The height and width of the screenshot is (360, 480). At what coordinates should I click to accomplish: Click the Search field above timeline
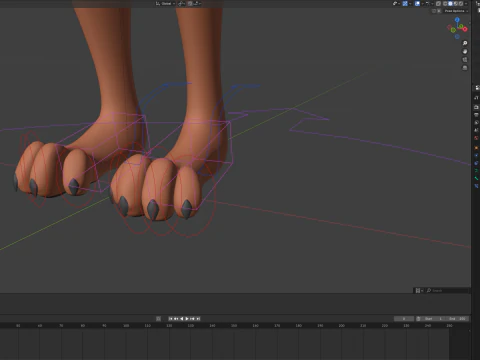(447, 290)
